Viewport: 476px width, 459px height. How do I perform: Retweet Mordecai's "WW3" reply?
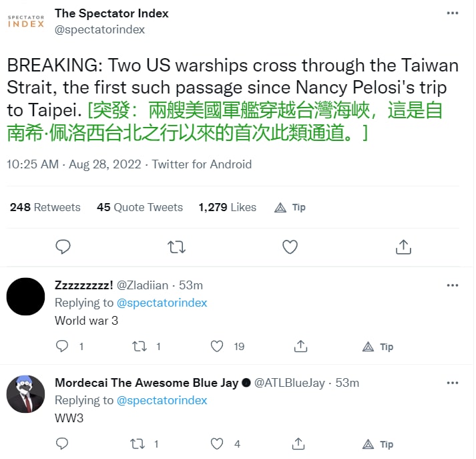(x=139, y=444)
